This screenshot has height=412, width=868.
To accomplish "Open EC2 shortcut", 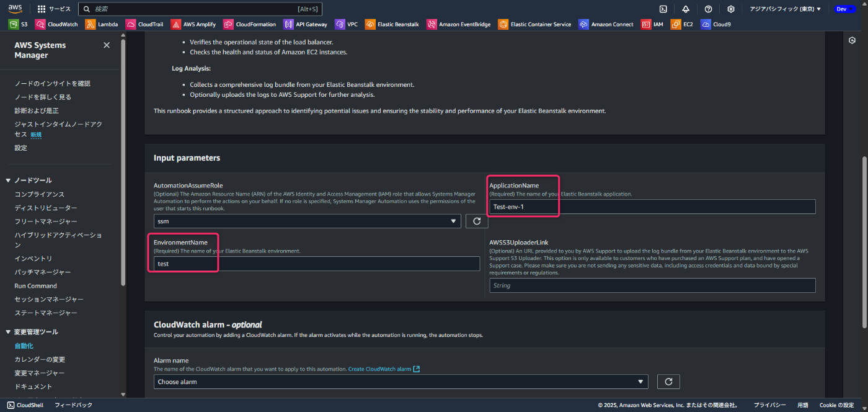I will pyautogui.click(x=682, y=25).
